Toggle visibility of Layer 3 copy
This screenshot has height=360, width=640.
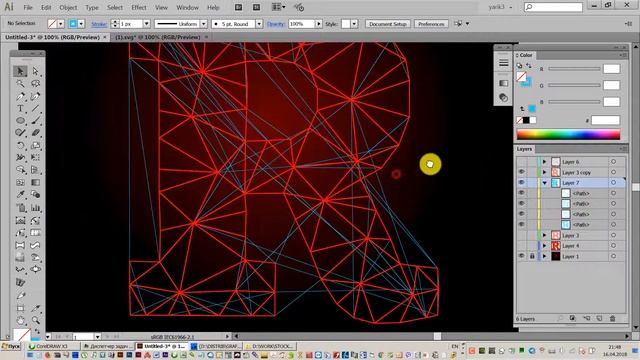click(x=522, y=172)
